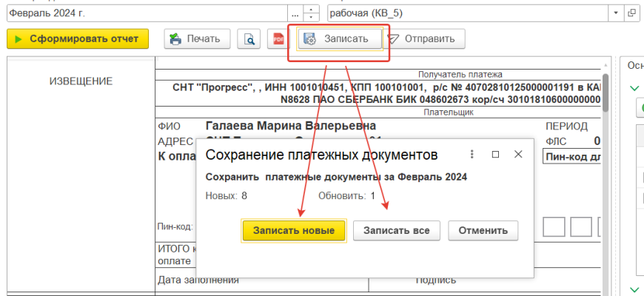The height and width of the screenshot is (296, 644).
Task: Collapse the Осн section green chevron
Action: [634, 88]
